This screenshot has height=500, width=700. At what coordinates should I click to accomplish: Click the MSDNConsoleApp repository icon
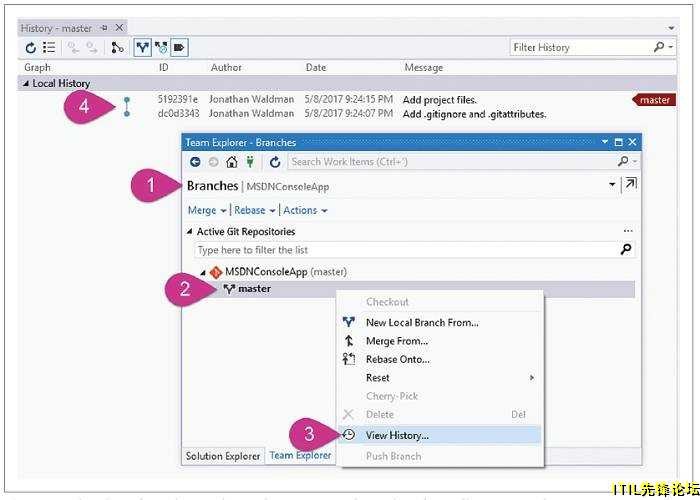pyautogui.click(x=216, y=272)
